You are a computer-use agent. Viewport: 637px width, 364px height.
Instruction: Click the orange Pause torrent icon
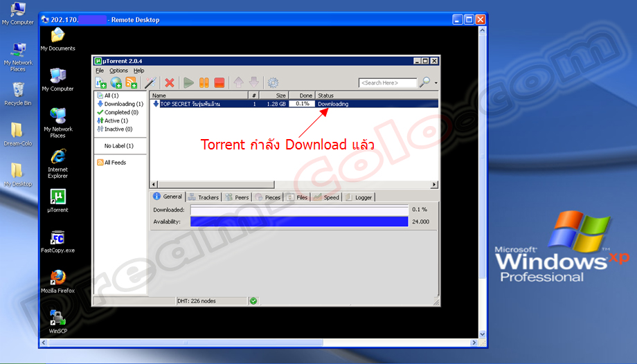(204, 83)
